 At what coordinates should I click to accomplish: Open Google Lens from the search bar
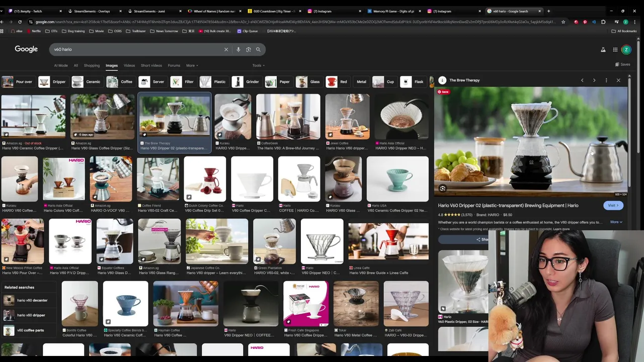coord(248,49)
